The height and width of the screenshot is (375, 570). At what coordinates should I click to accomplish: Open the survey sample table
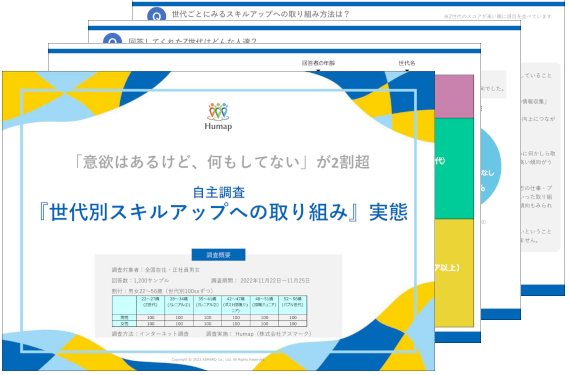point(210,311)
